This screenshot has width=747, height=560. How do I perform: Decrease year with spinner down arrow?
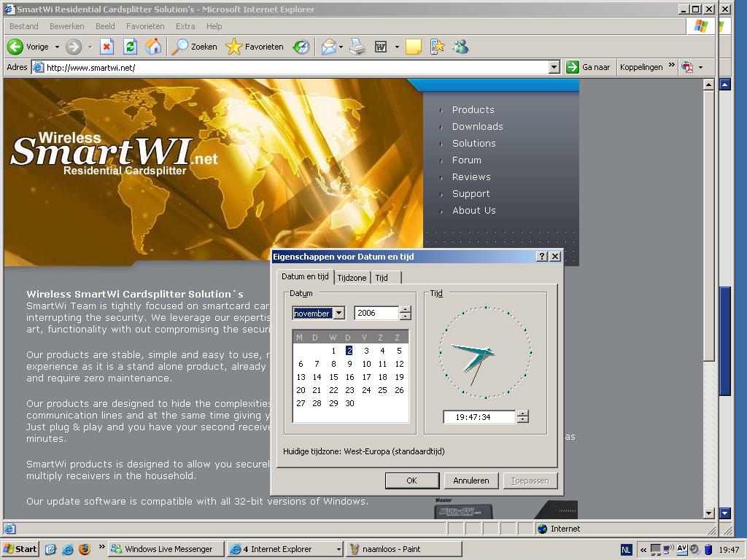pos(405,316)
